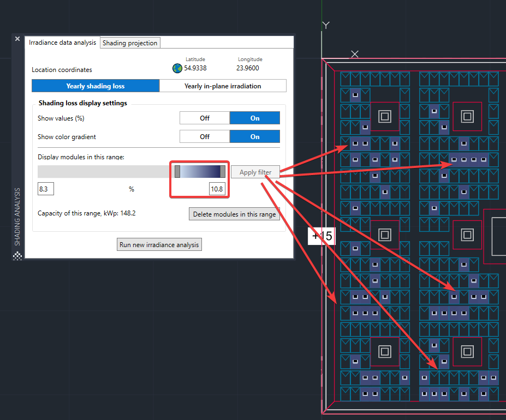Image resolution: width=506 pixels, height=420 pixels.
Task: Open the Irradiance data analysis tab
Action: pos(62,43)
